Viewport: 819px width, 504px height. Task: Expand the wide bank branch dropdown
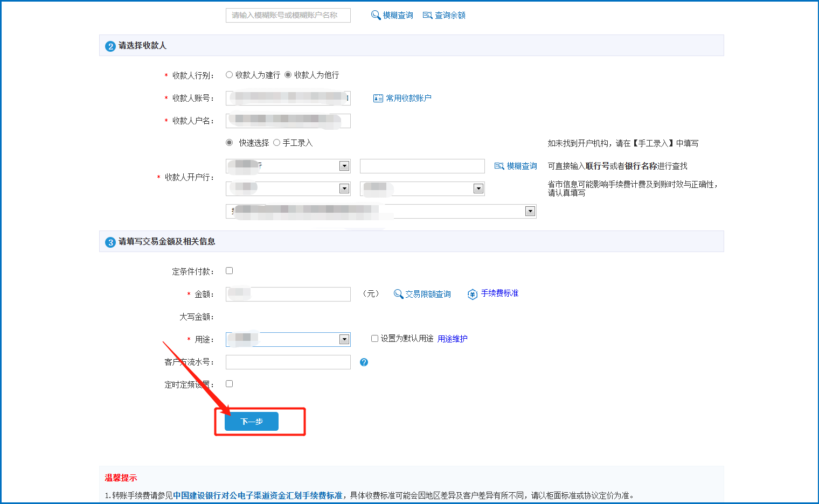[530, 211]
